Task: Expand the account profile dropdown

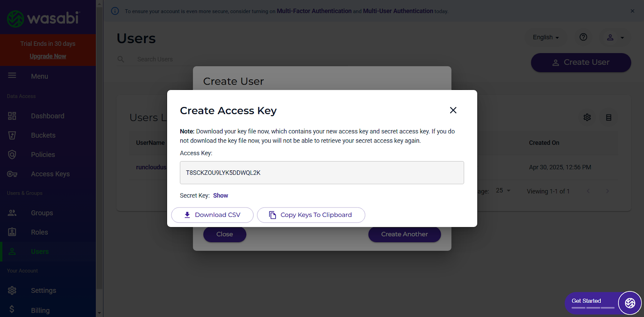Action: coord(615,37)
